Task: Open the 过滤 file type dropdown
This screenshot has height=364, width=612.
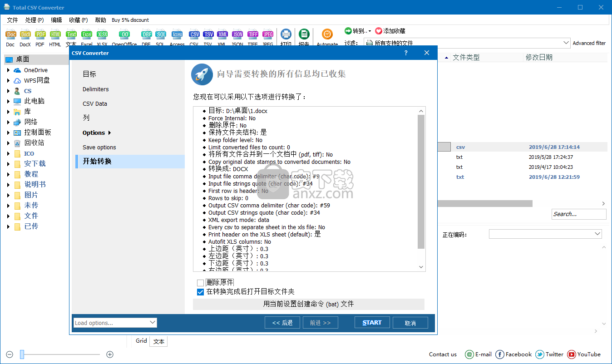Action: click(467, 43)
